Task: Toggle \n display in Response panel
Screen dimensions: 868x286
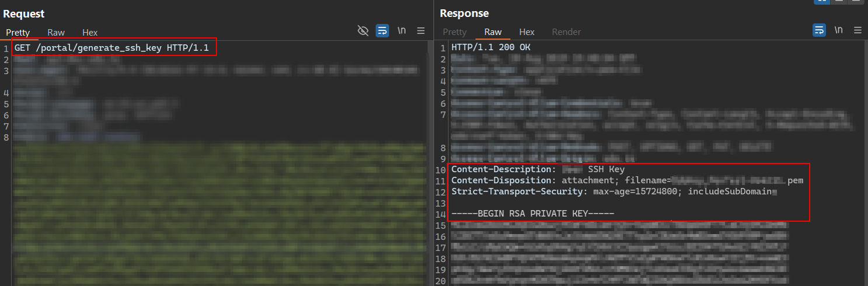Action: point(839,30)
